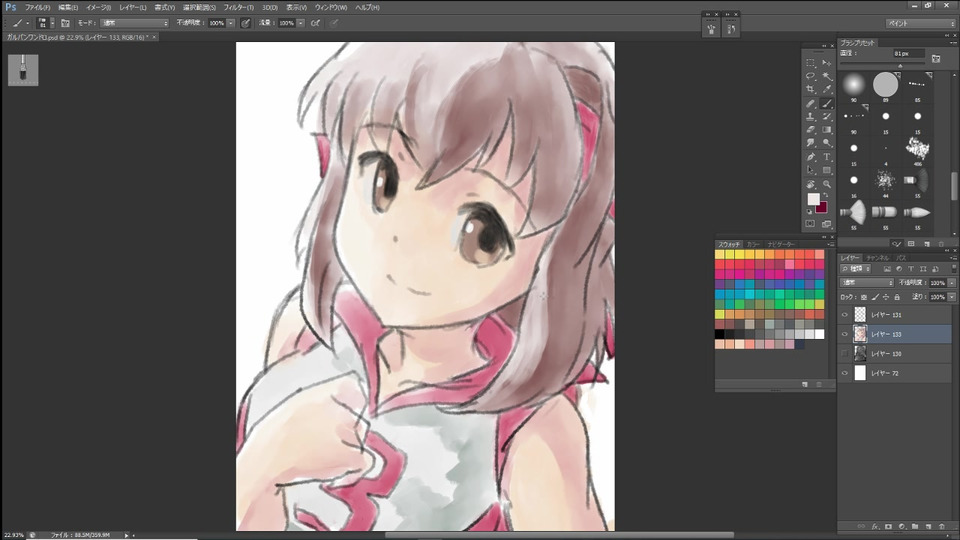Screen dimensions: 960x540
Task: Pick the black swatch in Swatches panel
Action: click(x=719, y=334)
